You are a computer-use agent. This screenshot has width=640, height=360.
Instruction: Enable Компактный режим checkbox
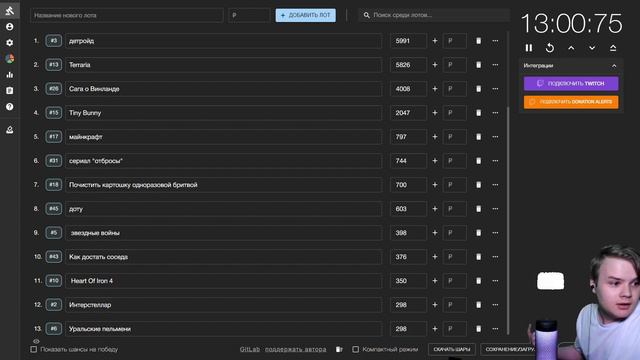click(x=356, y=349)
